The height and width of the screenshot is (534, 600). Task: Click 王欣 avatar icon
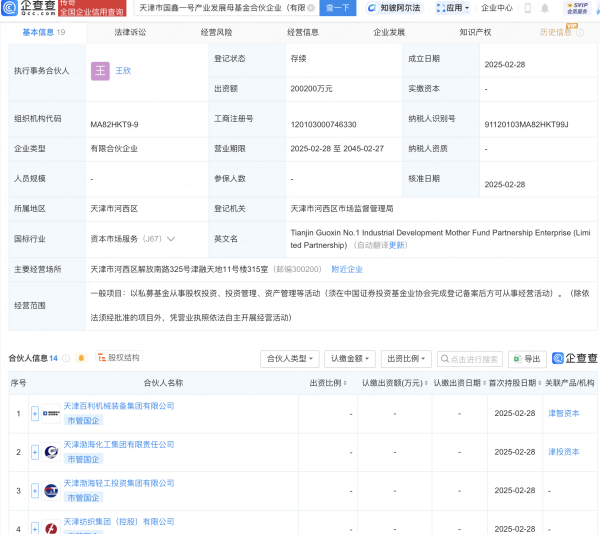pos(100,71)
